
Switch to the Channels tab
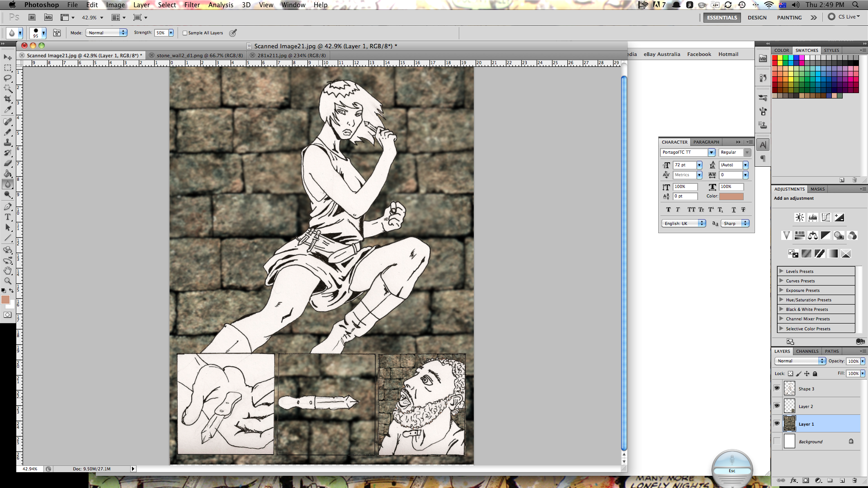pos(807,351)
